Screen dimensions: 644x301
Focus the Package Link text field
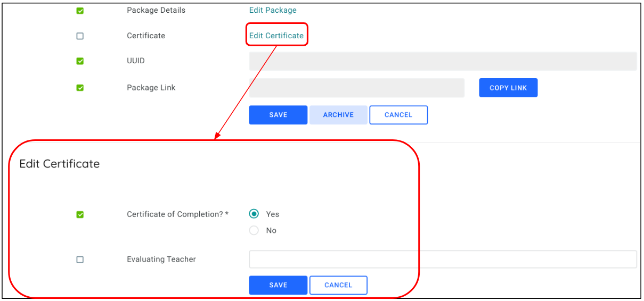coord(356,88)
